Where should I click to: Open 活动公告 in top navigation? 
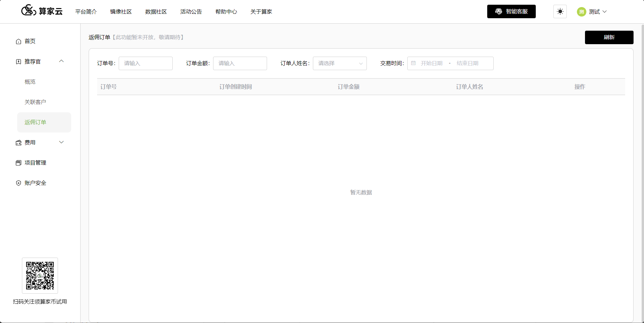pos(191,12)
